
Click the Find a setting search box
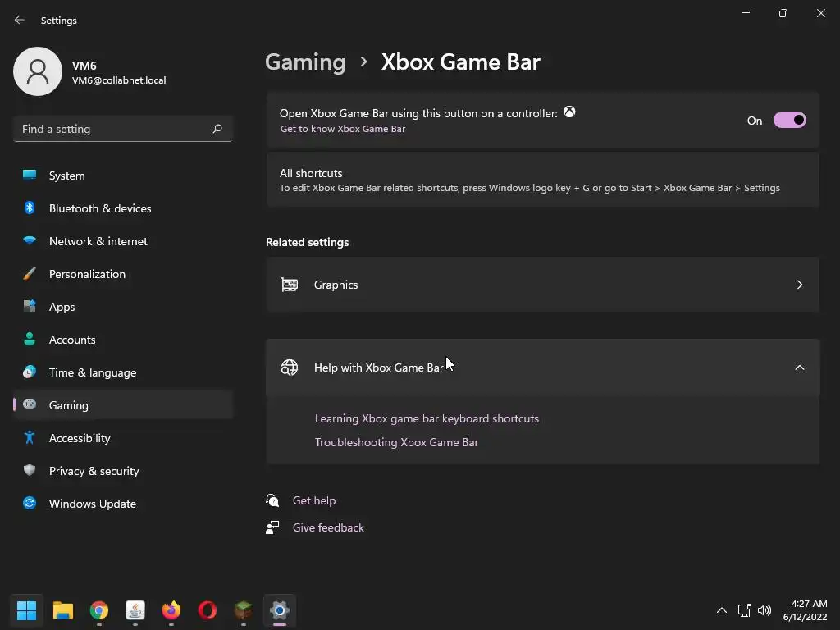[123, 129]
